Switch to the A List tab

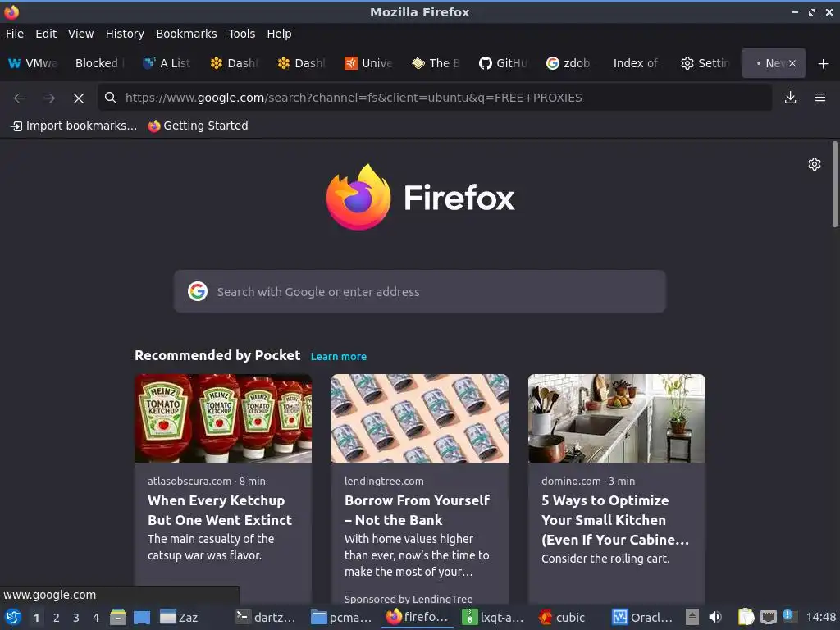(167, 63)
